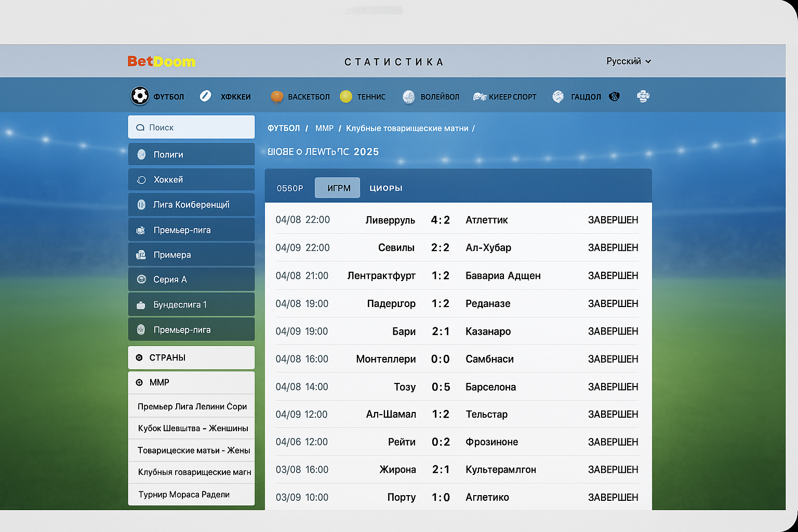Click ММР in the breadcrumb

(324, 128)
